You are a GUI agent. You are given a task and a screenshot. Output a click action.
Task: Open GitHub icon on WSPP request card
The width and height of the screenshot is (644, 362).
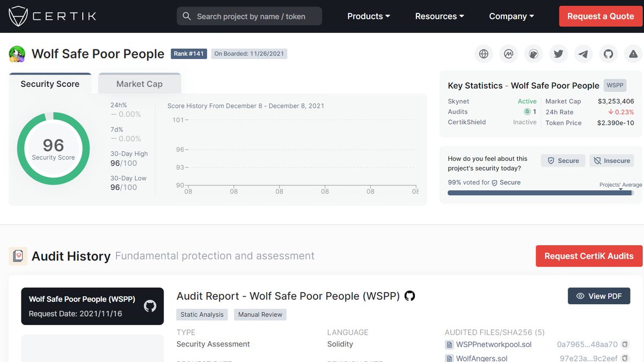pyautogui.click(x=150, y=306)
